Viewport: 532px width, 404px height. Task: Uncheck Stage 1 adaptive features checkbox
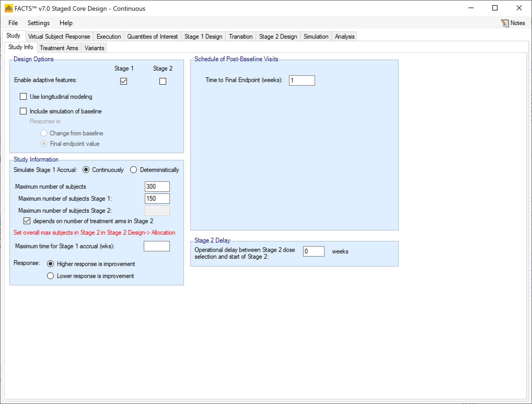point(124,81)
